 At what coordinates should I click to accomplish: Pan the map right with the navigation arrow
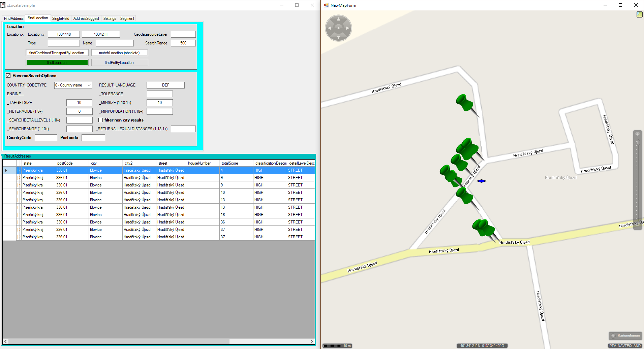[347, 28]
